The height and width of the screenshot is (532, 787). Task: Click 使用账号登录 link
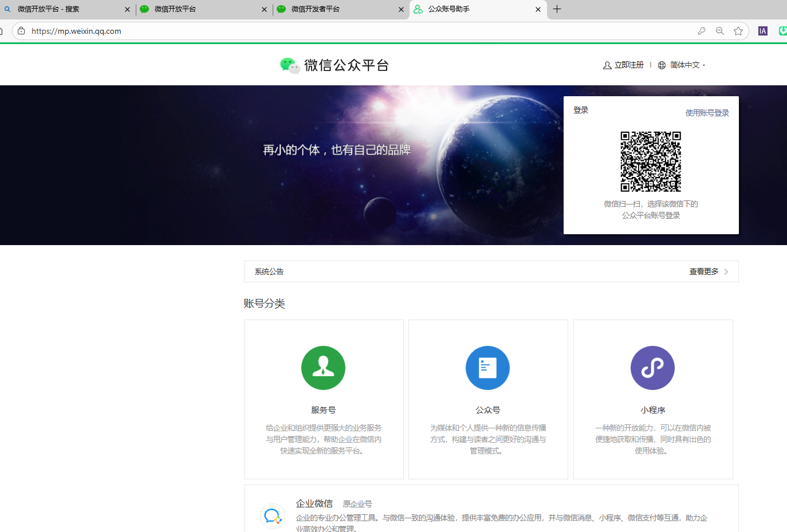pos(707,113)
